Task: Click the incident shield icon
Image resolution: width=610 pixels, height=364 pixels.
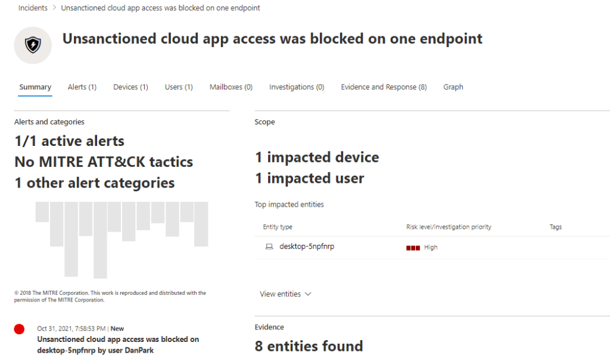Action: [33, 45]
